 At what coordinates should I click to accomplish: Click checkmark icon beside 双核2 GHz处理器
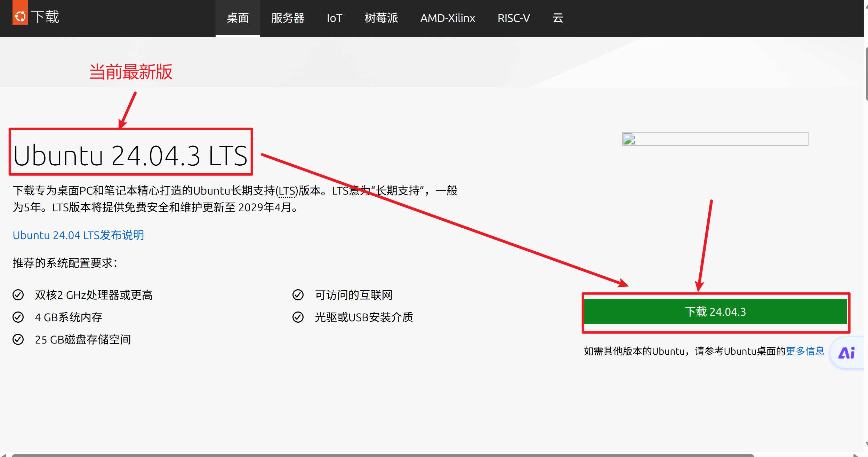point(18,295)
